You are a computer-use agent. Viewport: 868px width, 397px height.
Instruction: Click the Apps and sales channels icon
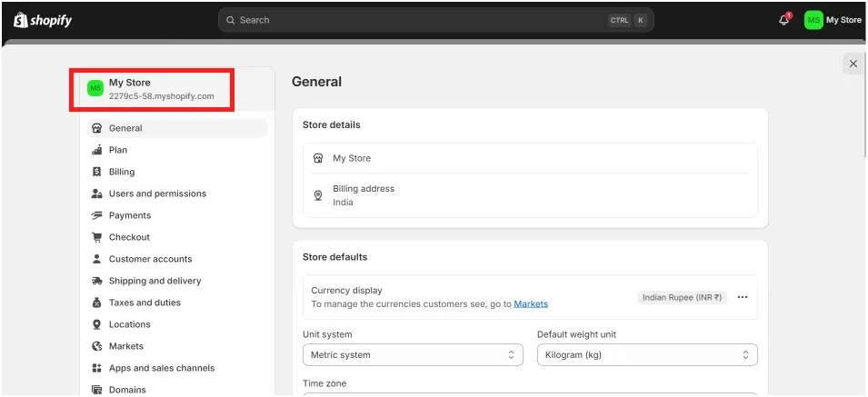(97, 368)
